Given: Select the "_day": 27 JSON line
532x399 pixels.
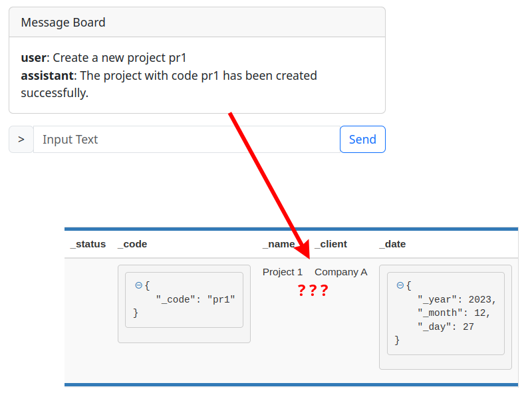Looking at the screenshot, I should [446, 327].
